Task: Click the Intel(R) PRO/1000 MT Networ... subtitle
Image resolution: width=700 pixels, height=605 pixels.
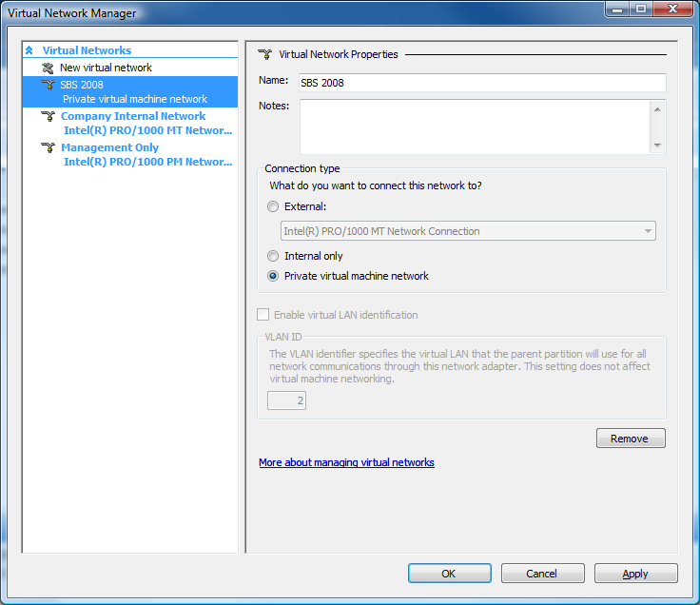Action: [147, 131]
